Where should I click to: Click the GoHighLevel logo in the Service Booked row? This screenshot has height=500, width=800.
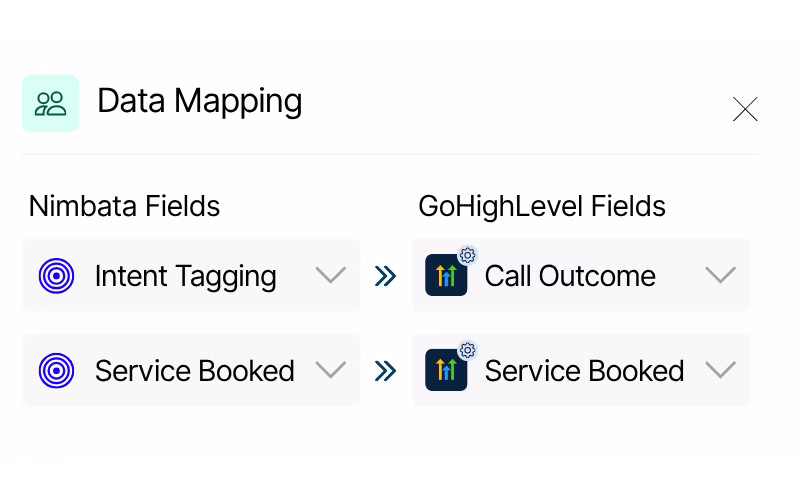(446, 370)
